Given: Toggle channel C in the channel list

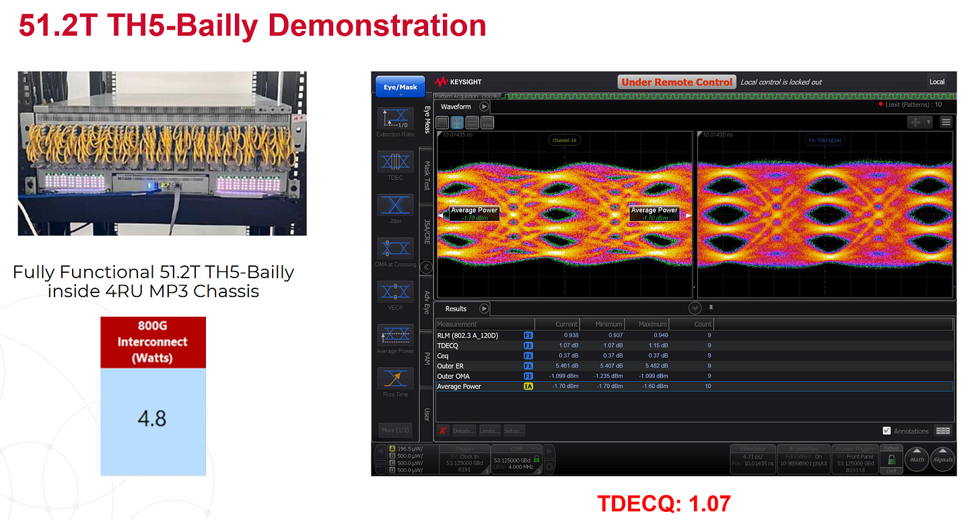Looking at the screenshot, I should tap(392, 463).
